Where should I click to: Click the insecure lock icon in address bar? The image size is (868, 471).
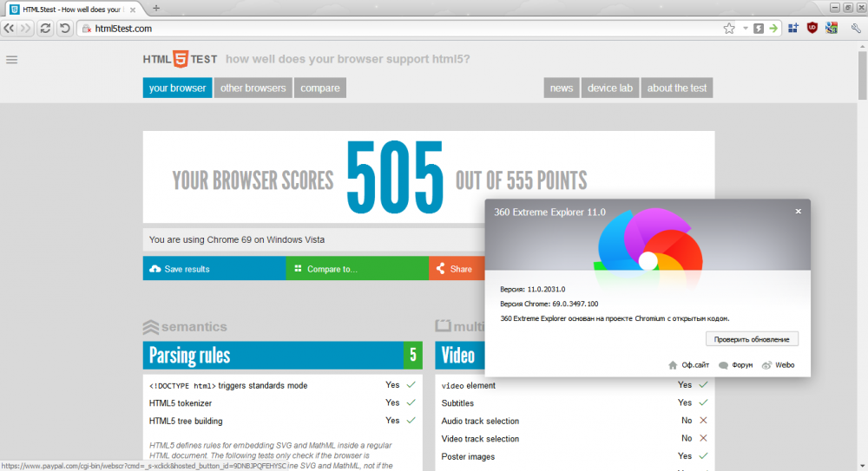86,29
